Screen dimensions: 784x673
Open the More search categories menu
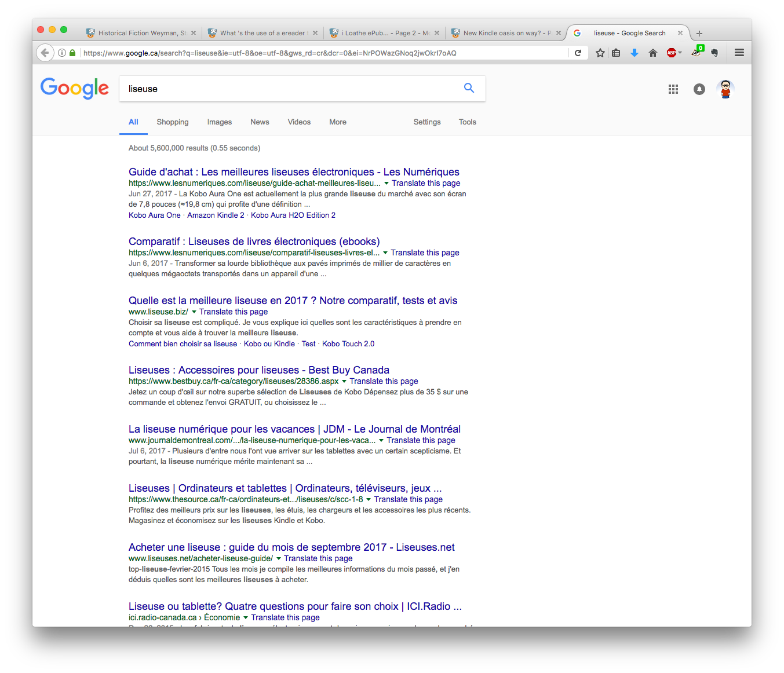point(338,122)
